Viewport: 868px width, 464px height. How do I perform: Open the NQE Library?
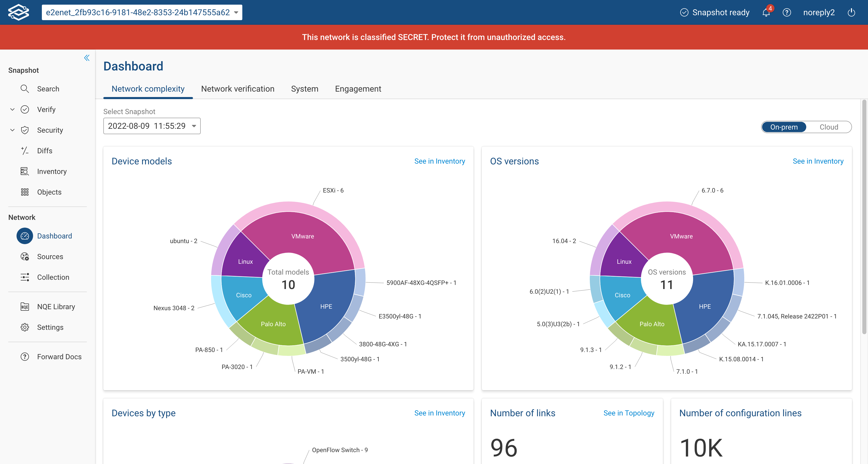(56, 307)
